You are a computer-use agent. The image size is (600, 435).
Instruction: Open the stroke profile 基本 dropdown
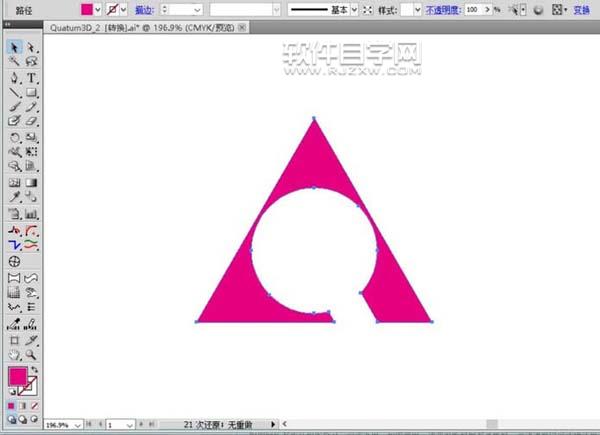point(354,10)
